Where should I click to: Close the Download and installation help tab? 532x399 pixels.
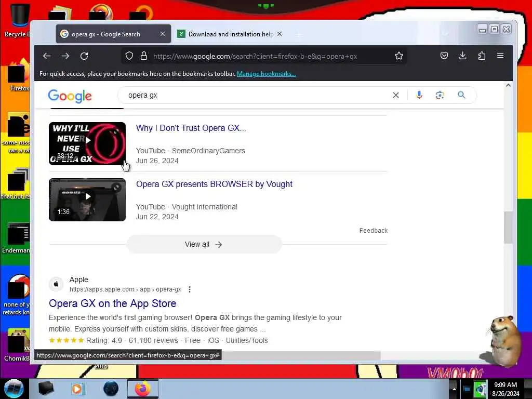[x=280, y=34]
